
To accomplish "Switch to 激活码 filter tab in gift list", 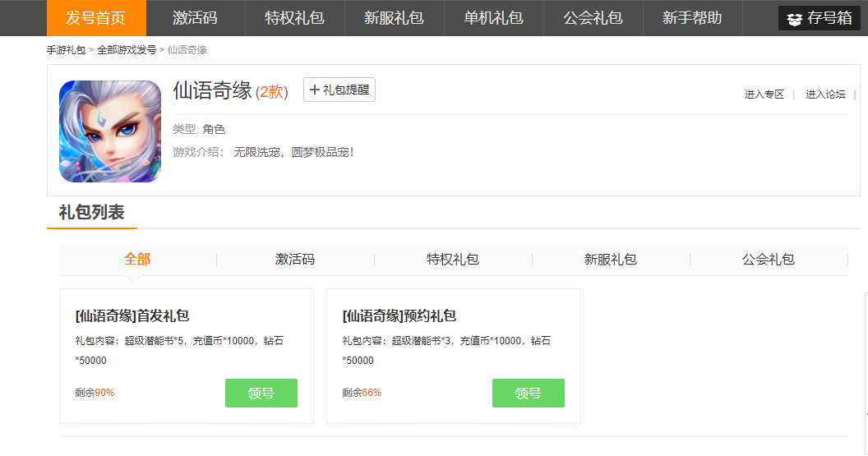I will pos(295,260).
